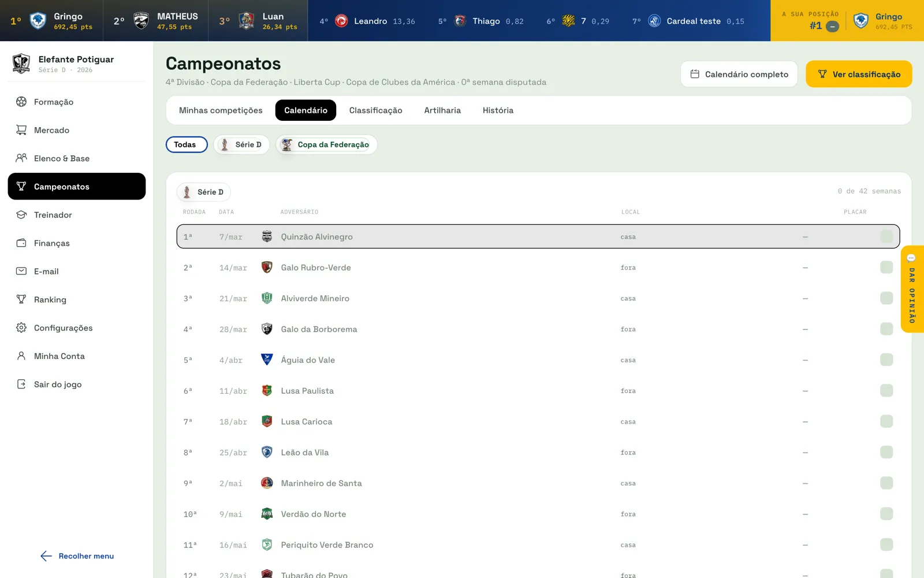Viewport: 924px width, 578px height.
Task: Click Marinheiro de Santa opponent name
Action: 321,483
